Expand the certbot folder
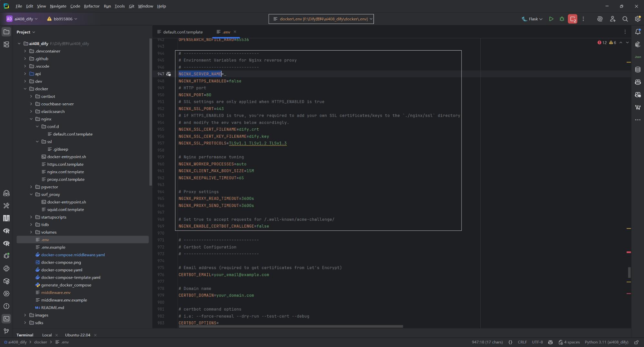 point(31,97)
